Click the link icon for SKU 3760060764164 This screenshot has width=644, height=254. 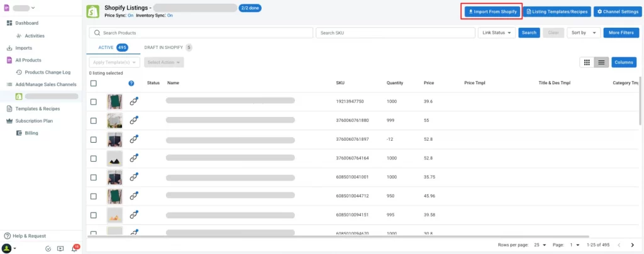(x=133, y=158)
